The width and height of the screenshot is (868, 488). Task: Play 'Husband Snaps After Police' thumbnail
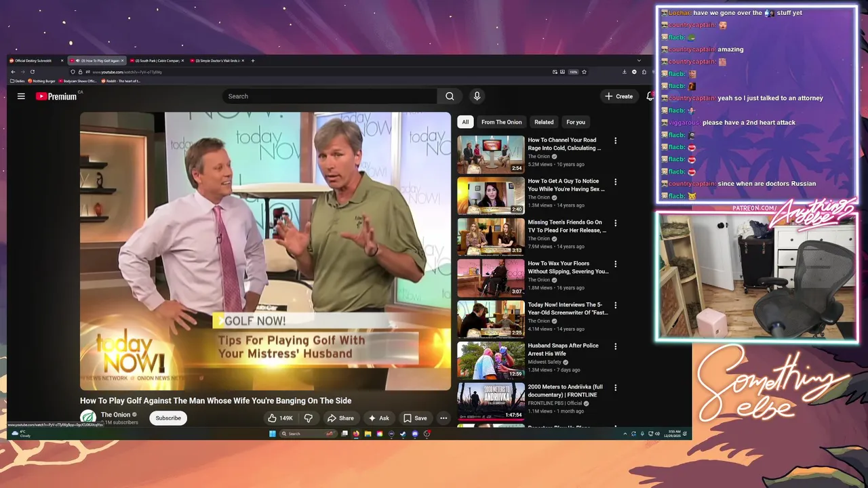tap(491, 361)
